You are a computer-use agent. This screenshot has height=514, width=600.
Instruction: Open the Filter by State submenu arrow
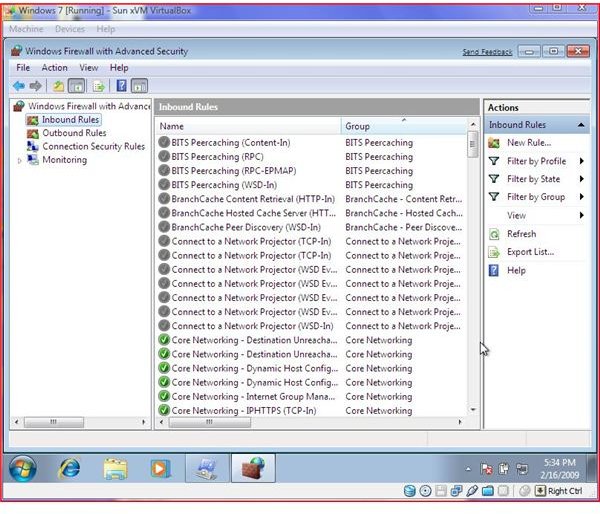pyautogui.click(x=581, y=179)
